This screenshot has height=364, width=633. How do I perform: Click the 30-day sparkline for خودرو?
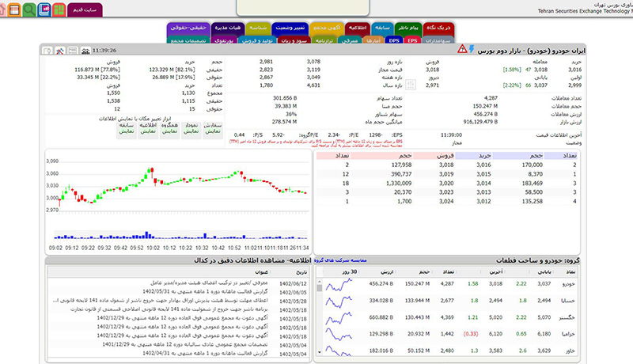coord(339,285)
